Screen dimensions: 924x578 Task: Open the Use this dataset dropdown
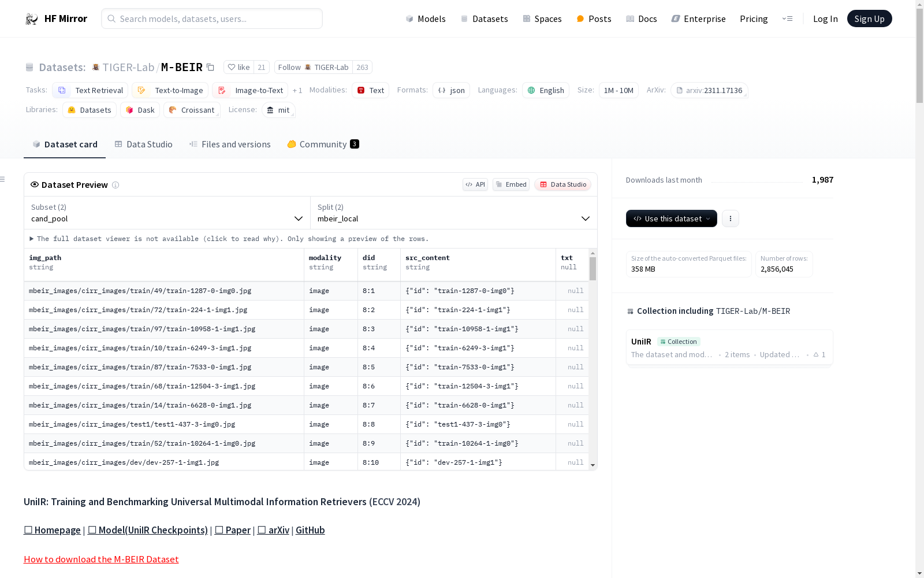[x=672, y=218]
